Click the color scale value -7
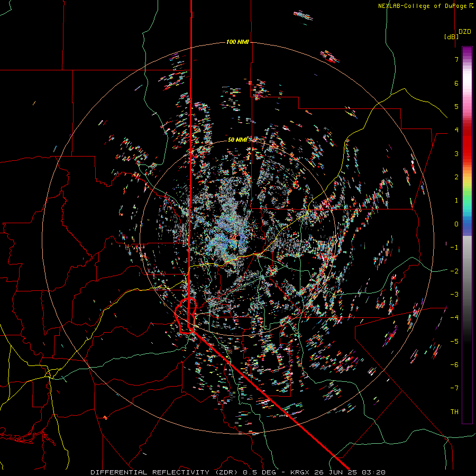Screen dimensions: 476x476 [454, 388]
